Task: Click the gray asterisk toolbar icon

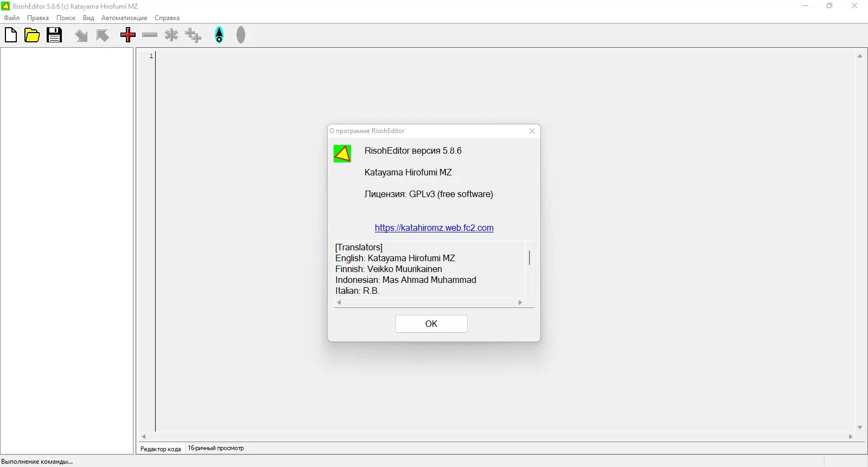Action: click(171, 35)
